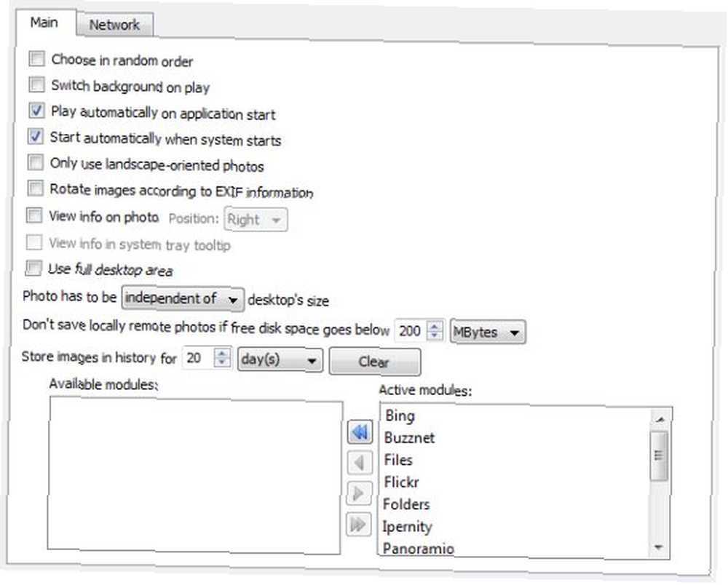Enable View info on photo checkbox
728x585 pixels.
click(34, 215)
